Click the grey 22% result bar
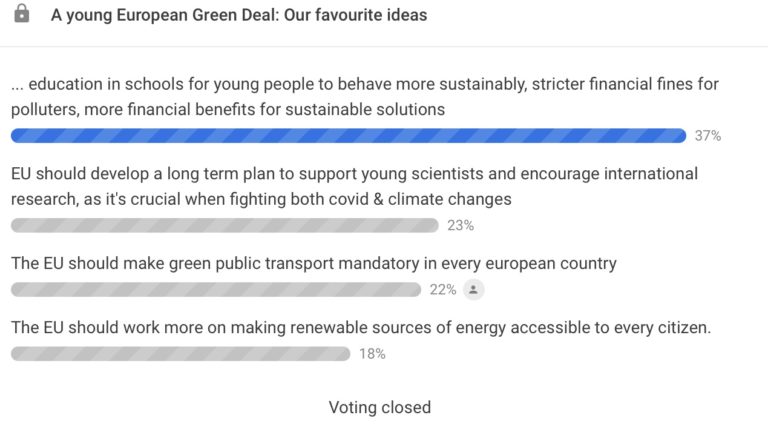 [215, 290]
